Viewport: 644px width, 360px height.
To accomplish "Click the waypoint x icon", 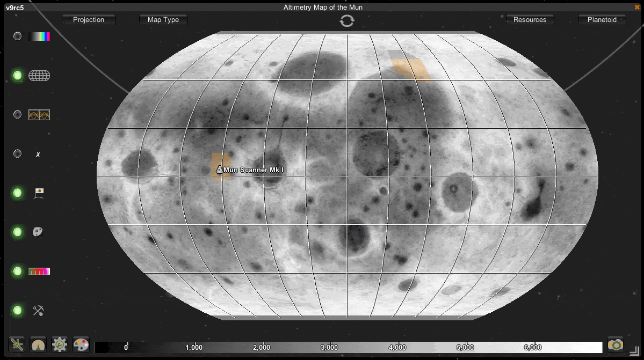I will coord(38,154).
